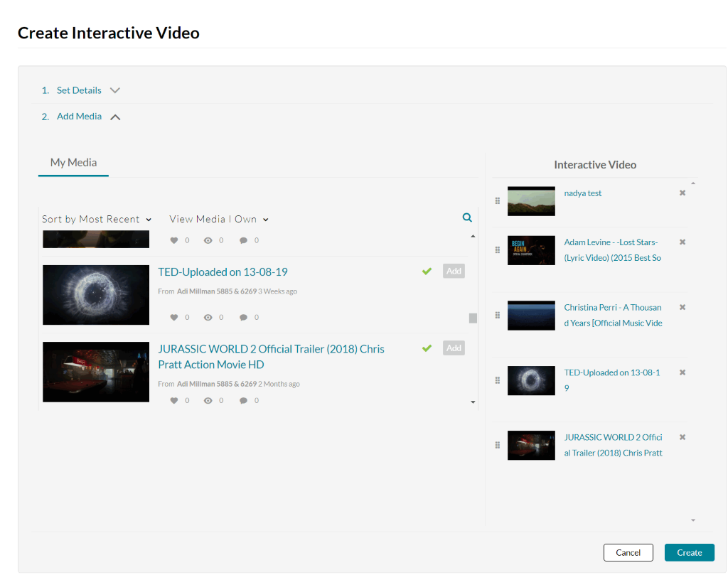Remove Christina Perri A Thousand Years entry
The image size is (728, 575).
point(682,307)
